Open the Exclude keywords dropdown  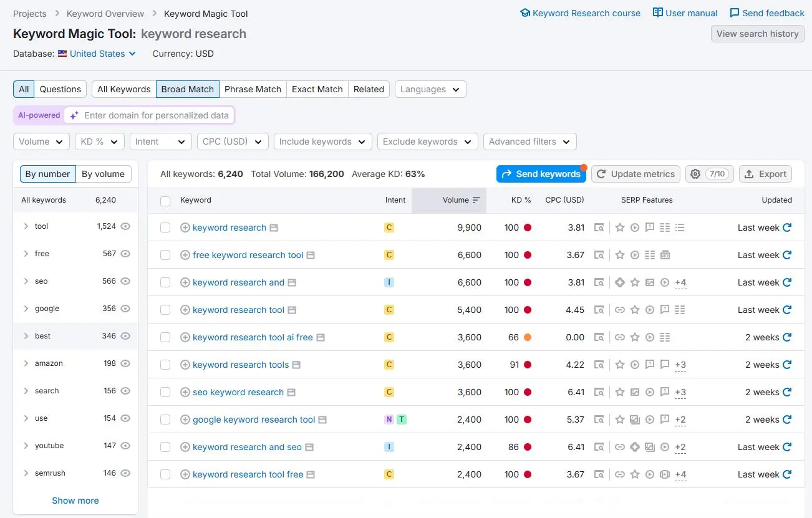(428, 141)
